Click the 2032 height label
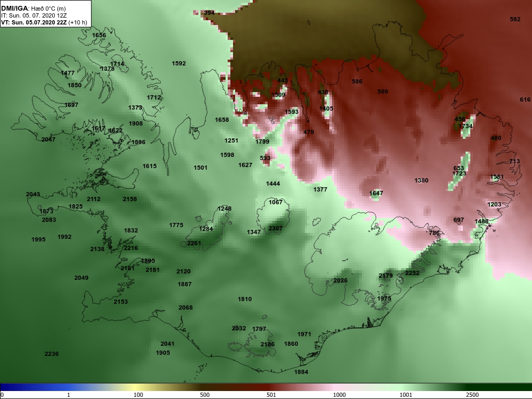 [x=239, y=328]
